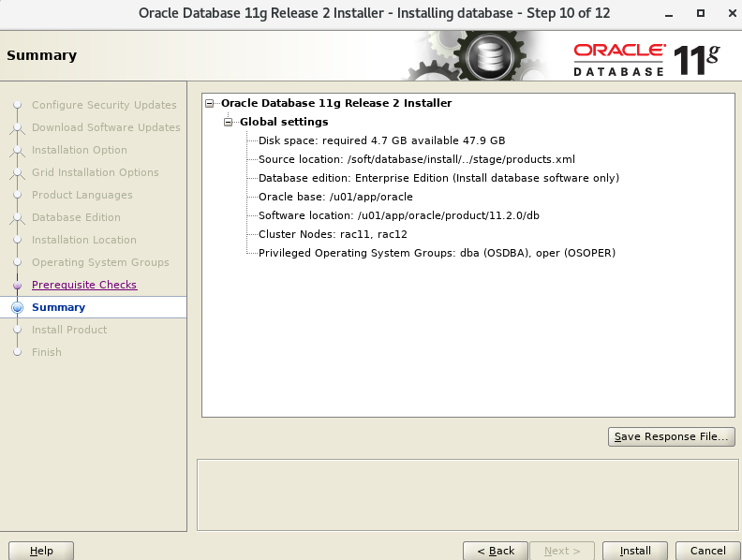Select the Source location tree entry
This screenshot has width=742, height=560.
pyautogui.click(x=416, y=159)
